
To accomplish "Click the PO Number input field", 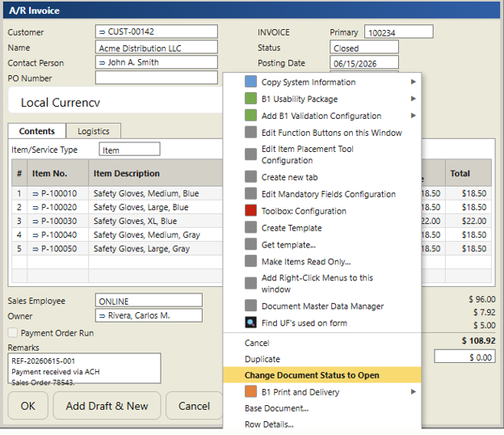I will pyautogui.click(x=157, y=78).
